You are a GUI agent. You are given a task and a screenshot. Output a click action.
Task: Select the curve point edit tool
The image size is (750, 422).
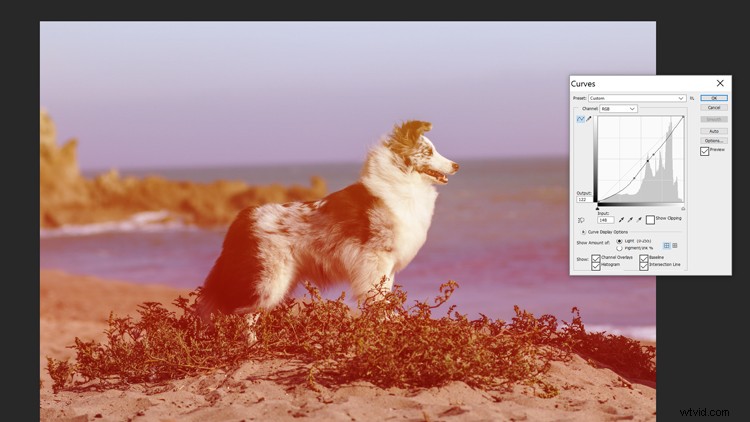pos(579,119)
